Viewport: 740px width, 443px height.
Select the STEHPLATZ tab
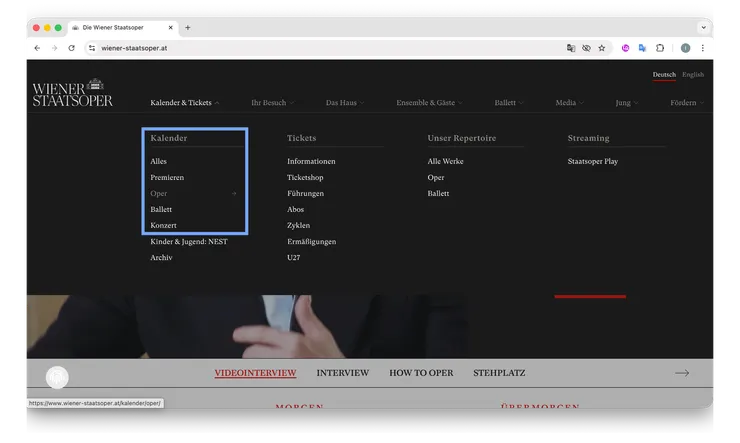click(499, 373)
